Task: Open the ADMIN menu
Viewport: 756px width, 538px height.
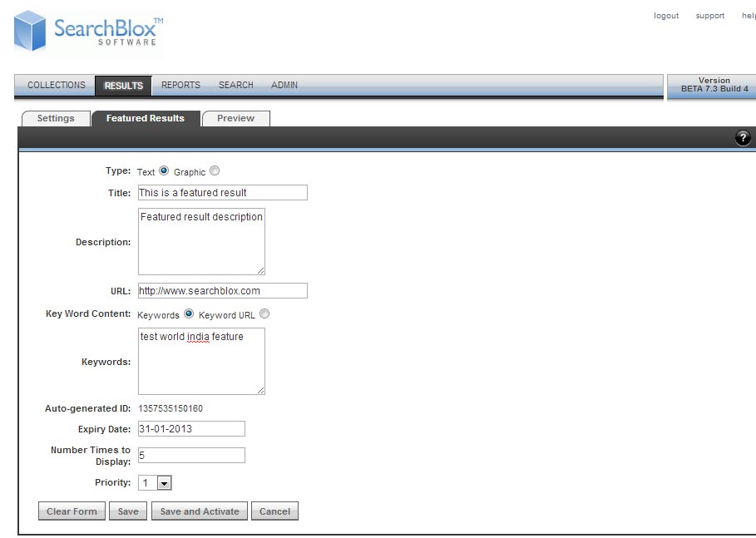Action: point(284,85)
